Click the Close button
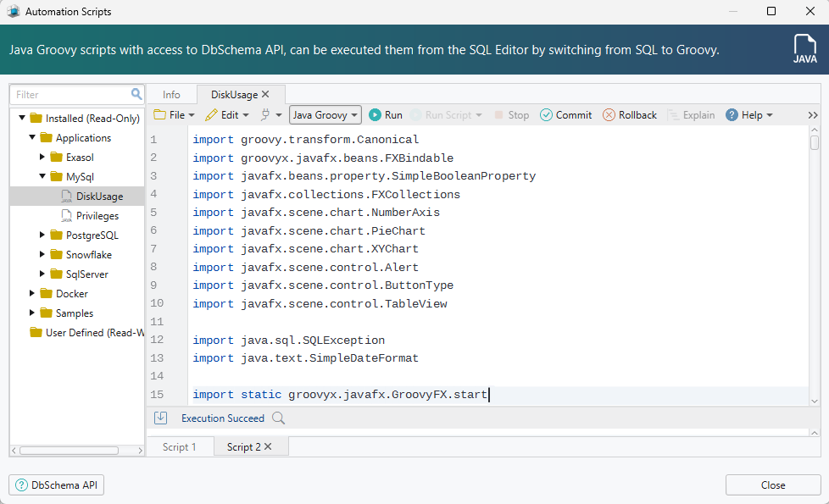Image resolution: width=829 pixels, height=504 pixels. coord(773,485)
